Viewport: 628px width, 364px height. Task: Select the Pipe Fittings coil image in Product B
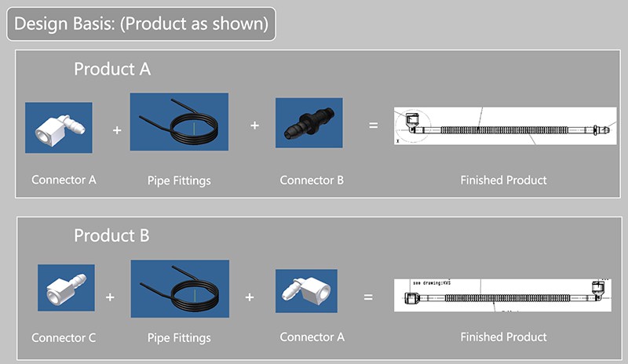click(x=180, y=289)
